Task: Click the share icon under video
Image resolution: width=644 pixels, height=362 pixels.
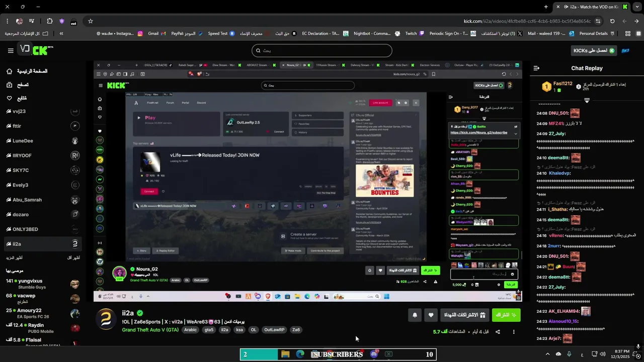Action: click(x=498, y=332)
